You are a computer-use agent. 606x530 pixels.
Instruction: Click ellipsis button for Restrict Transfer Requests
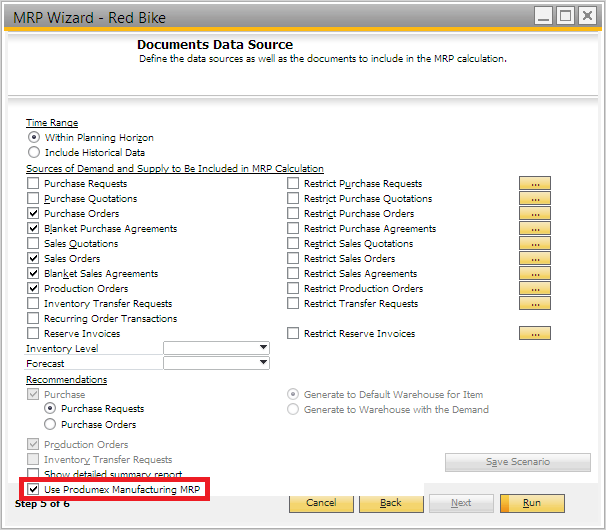pyautogui.click(x=535, y=304)
